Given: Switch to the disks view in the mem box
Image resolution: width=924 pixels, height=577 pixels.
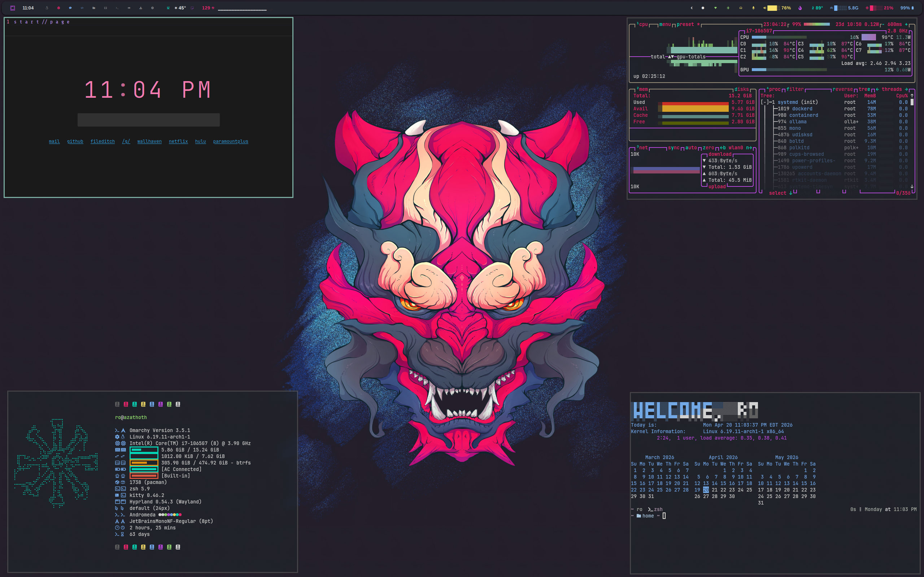Looking at the screenshot, I should [741, 89].
